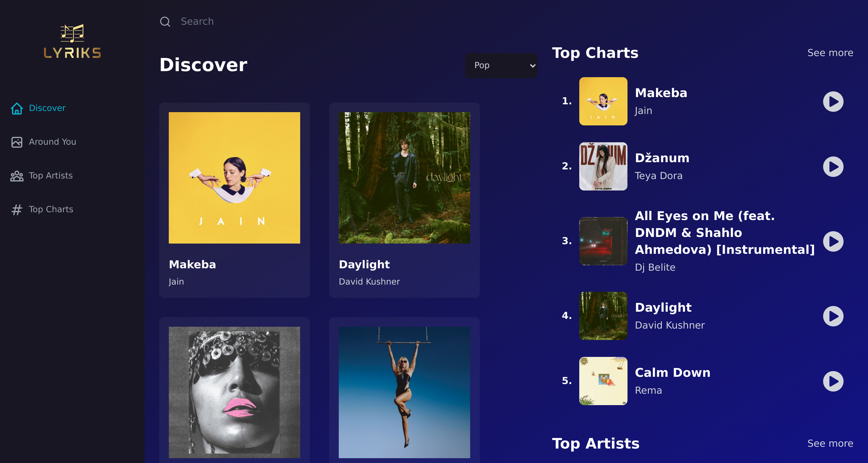Play Calm Down by Rema
Viewport: 868px width, 463px height.
(833, 381)
